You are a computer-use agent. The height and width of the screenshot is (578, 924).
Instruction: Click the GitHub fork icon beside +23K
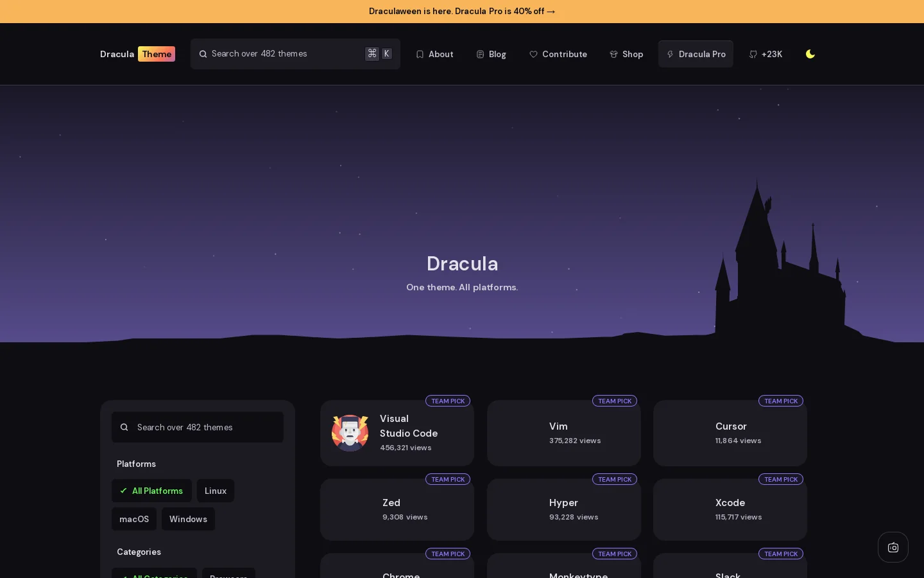click(x=753, y=55)
